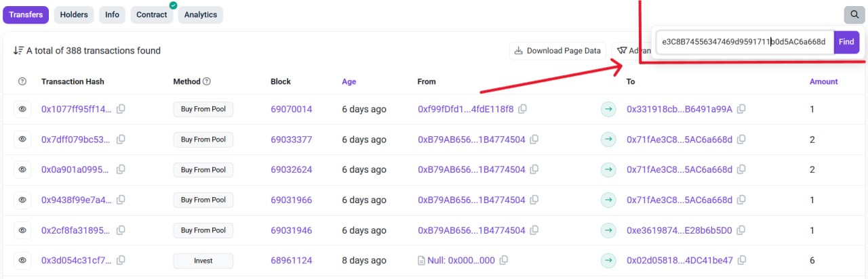Open To address 0x331918cb...B6491a99A

[679, 109]
